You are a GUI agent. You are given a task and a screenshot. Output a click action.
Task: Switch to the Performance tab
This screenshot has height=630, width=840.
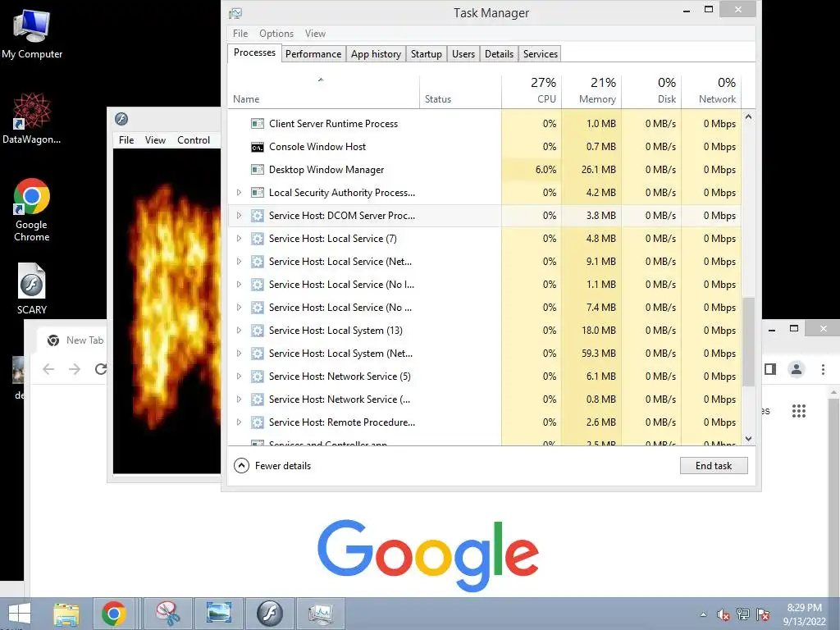313,54
